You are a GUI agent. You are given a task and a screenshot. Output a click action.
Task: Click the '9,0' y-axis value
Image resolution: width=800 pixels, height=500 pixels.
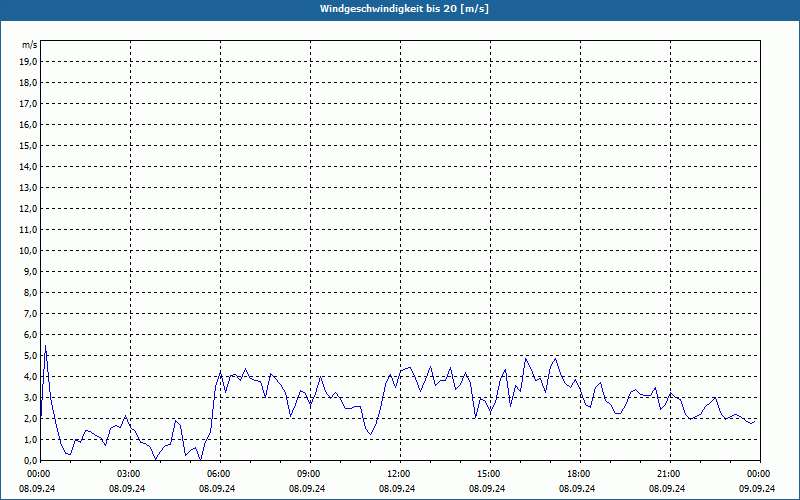30,271
